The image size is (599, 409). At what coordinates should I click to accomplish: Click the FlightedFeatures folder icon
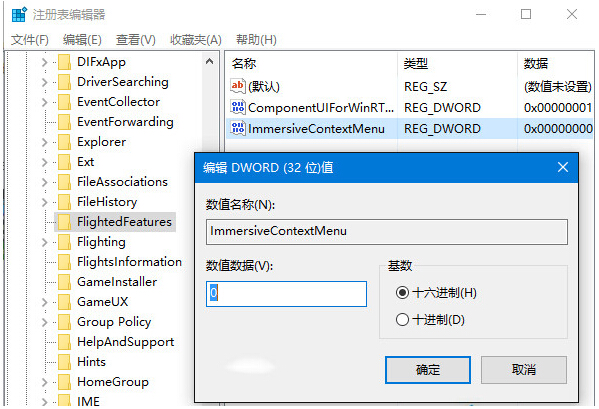click(64, 222)
